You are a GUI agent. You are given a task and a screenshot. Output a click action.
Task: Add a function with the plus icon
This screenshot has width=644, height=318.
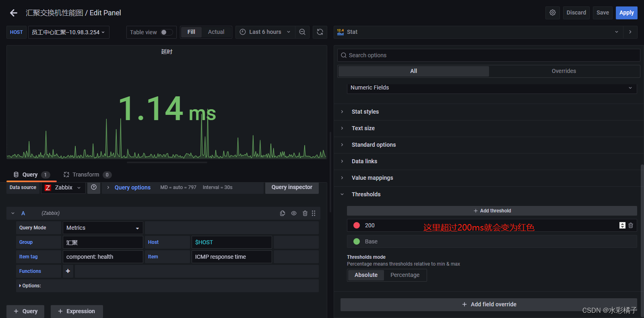pyautogui.click(x=68, y=271)
